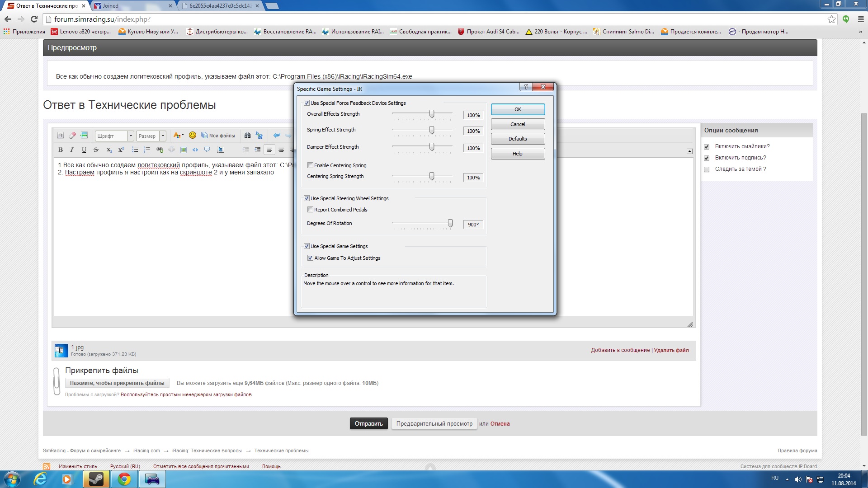Toggle the Report Combined Pedals checkbox
This screenshot has height=488, width=868.
(310, 210)
